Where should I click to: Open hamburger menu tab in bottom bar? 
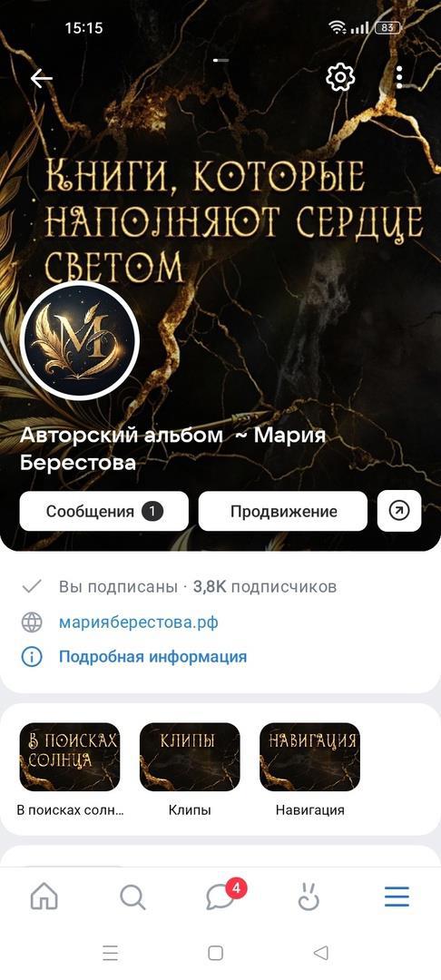[x=397, y=897]
